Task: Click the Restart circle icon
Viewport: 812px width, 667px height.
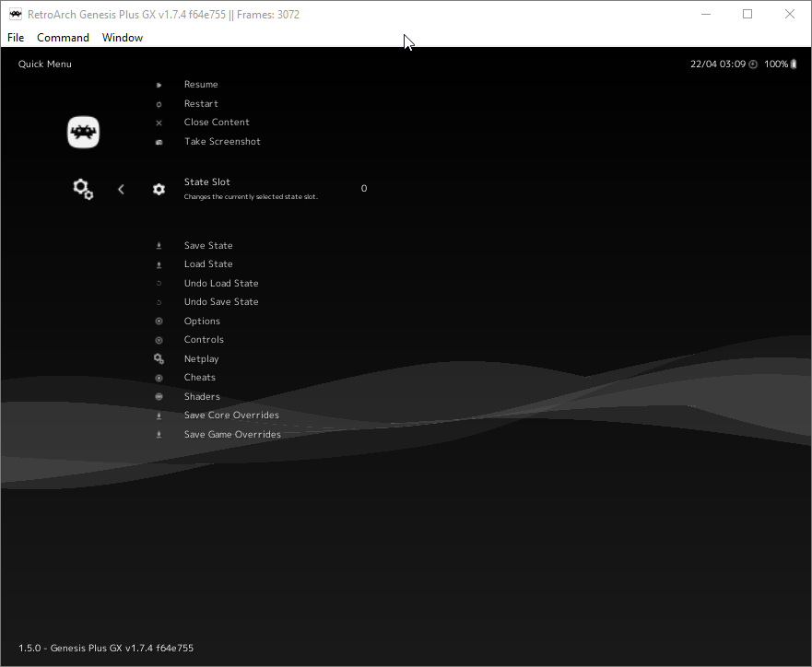Action: tap(159, 104)
